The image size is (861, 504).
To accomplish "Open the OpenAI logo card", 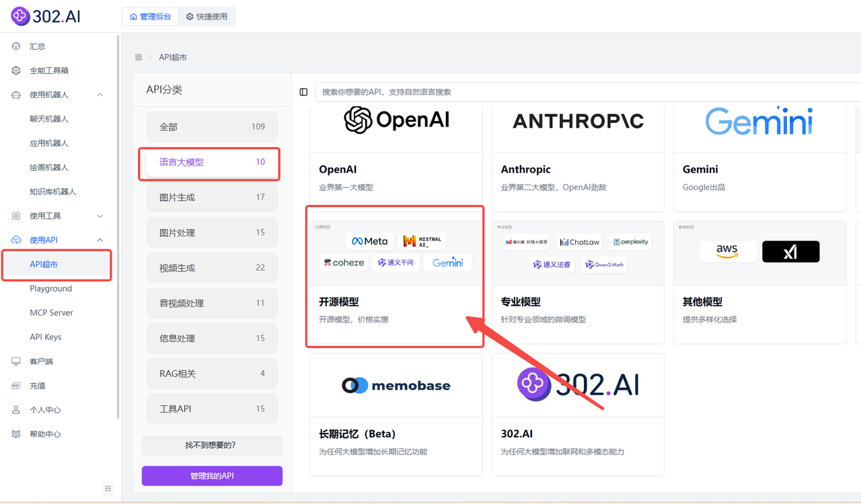I will [x=396, y=120].
